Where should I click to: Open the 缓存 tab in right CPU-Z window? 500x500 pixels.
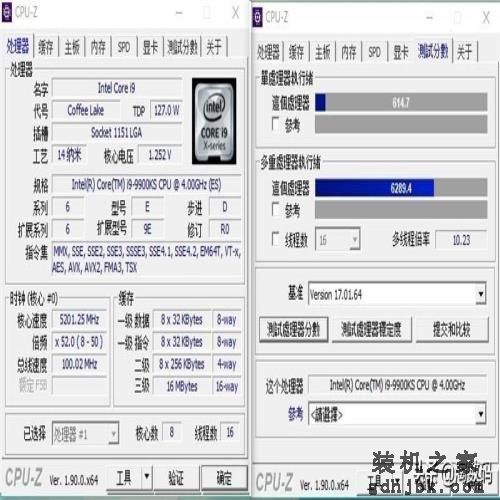coord(296,52)
